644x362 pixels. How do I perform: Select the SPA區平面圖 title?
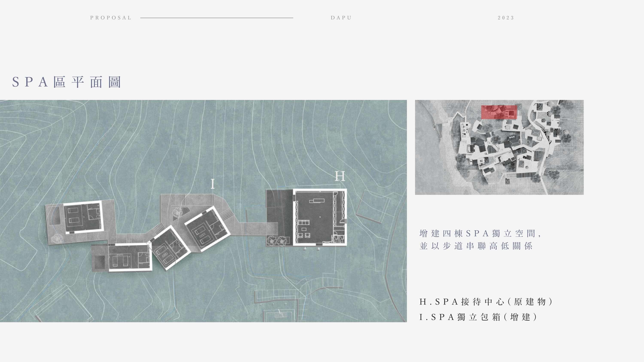pos(67,82)
